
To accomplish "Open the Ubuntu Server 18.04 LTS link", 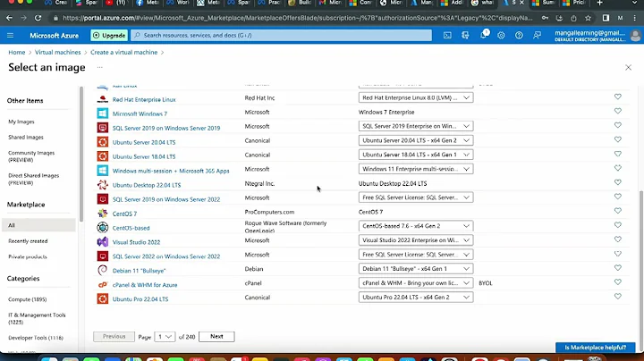I will click(x=144, y=156).
